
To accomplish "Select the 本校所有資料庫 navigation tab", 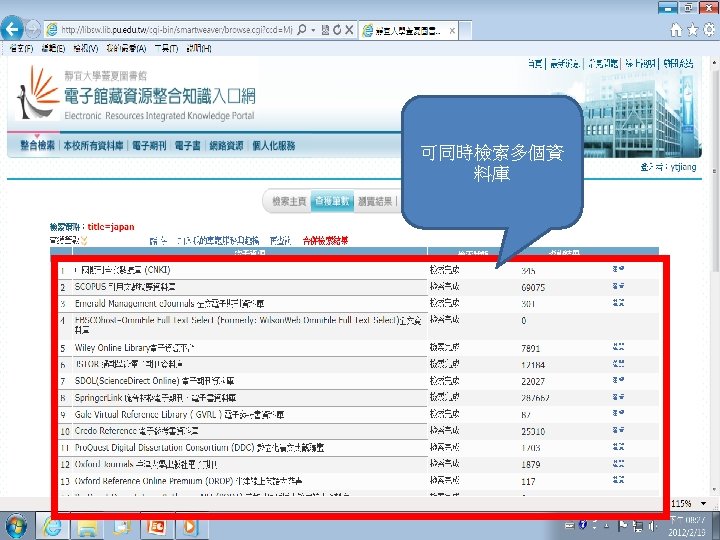I will point(93,146).
